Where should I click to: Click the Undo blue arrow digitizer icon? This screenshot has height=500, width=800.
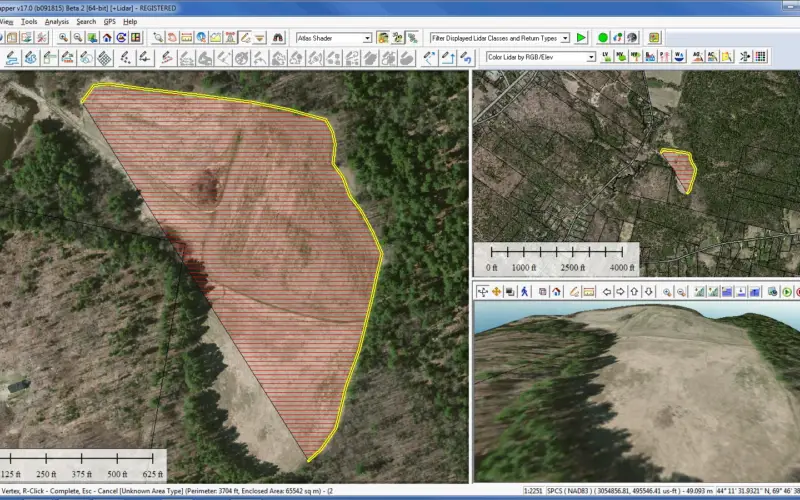[466, 58]
